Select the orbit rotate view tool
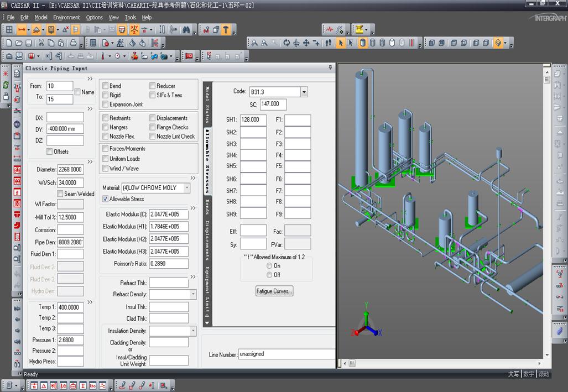This screenshot has width=568, height=392. (x=286, y=43)
